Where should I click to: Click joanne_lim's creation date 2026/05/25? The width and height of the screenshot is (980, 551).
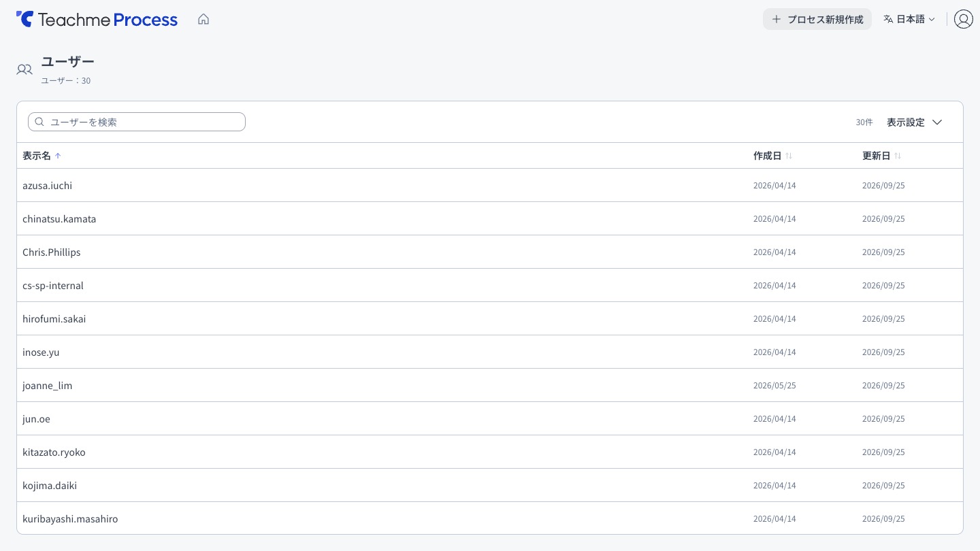(774, 386)
